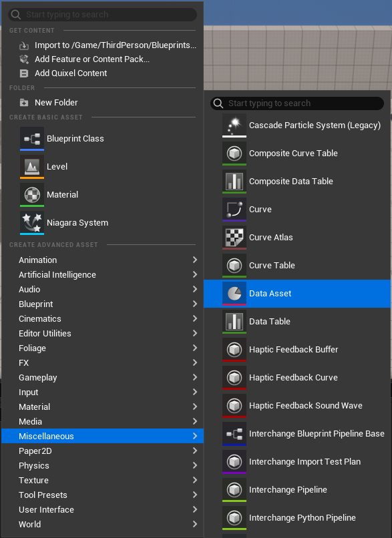Click the Level asset icon
This screenshot has width=392, height=538.
click(x=32, y=167)
